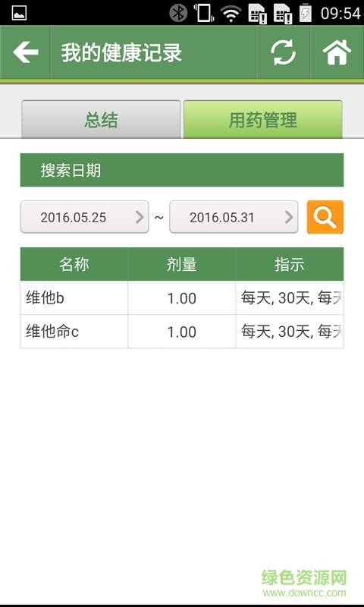Tap the battery status icon

pos(305,13)
